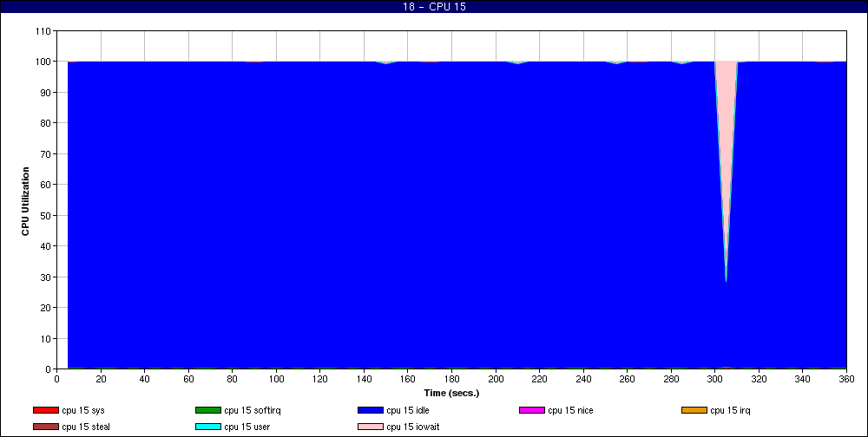868x437 pixels.
Task: Click the x-axis tick label 200
Action: (x=496, y=379)
